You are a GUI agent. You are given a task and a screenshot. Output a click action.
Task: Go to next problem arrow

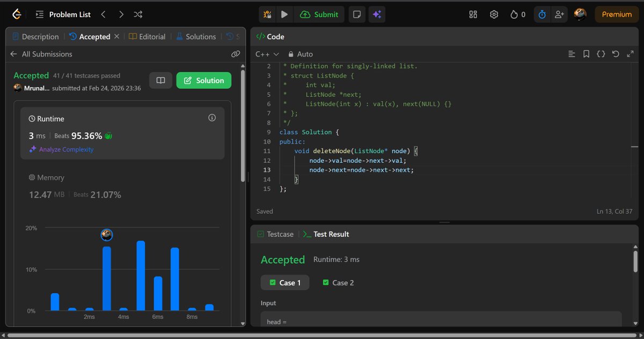point(121,15)
